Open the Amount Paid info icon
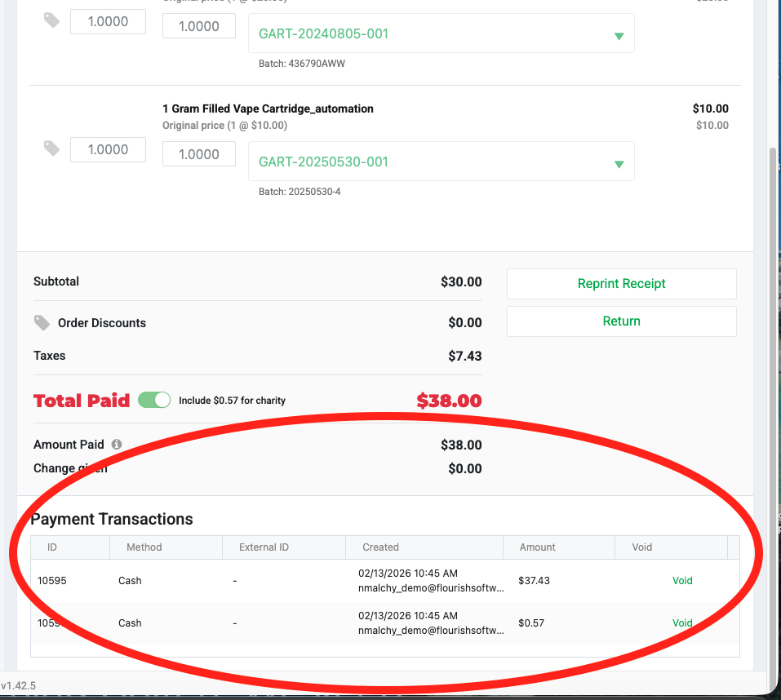The width and height of the screenshot is (781, 700). click(116, 444)
